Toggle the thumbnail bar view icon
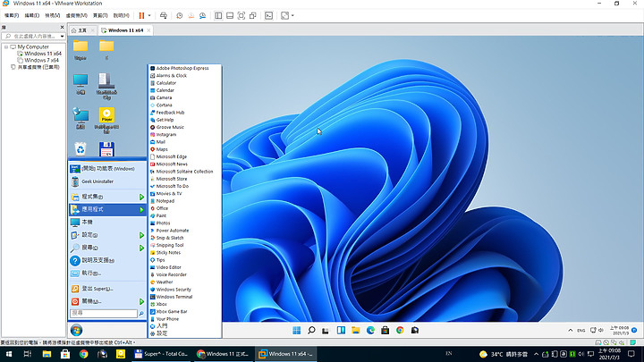The height and width of the screenshot is (362, 644). (230, 15)
